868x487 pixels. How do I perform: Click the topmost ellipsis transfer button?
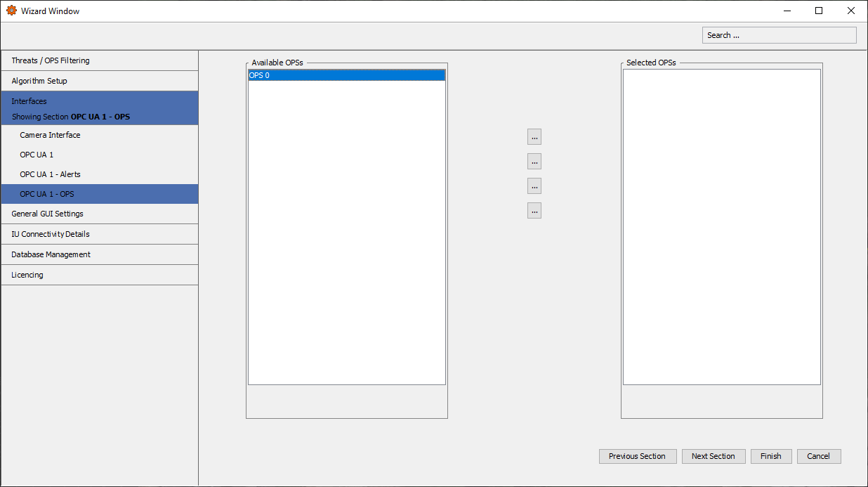tap(534, 137)
